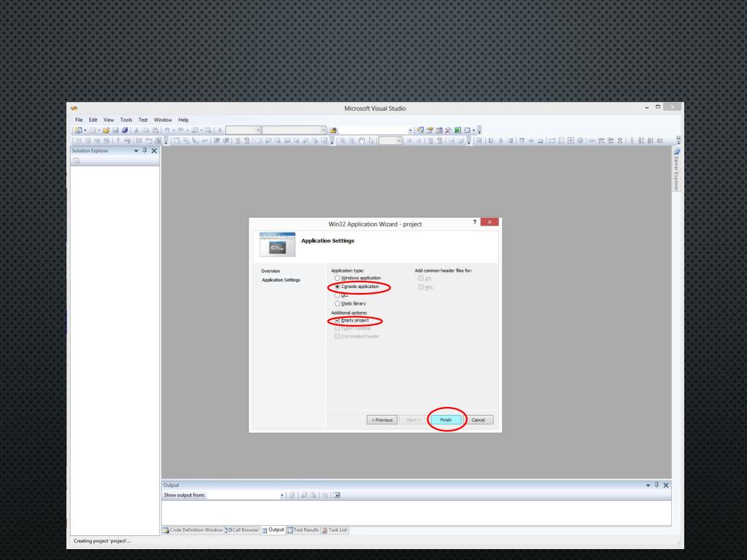Click the Increase Indent toolbar icon
The width and height of the screenshot is (747, 560).
point(226,141)
